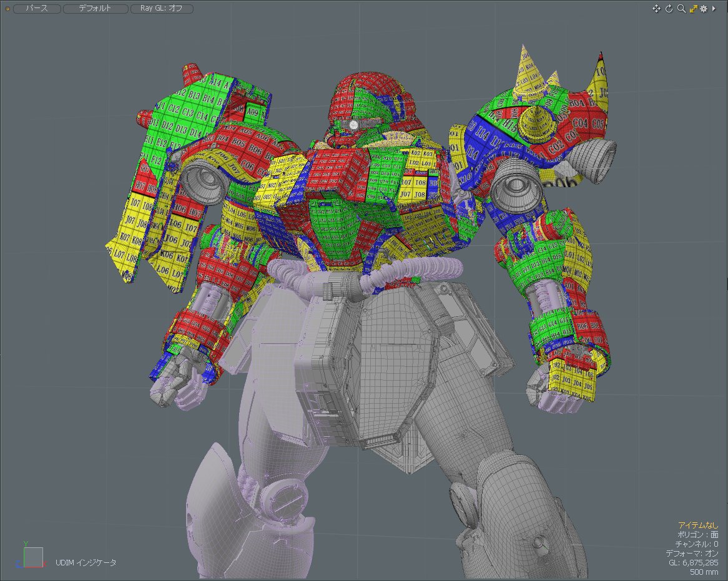Screen dimensions: 728x581
Task: Open the Ray GL: オフ dropdown
Action: click(x=162, y=8)
